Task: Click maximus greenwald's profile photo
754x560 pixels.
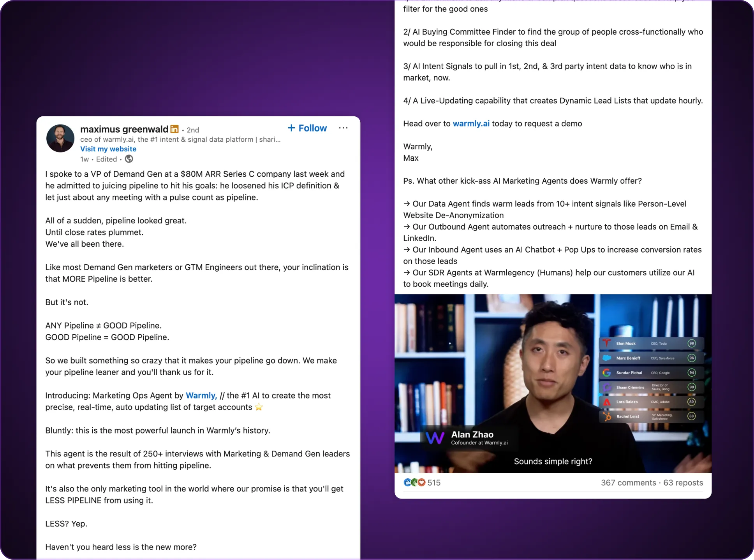Action: pyautogui.click(x=60, y=138)
